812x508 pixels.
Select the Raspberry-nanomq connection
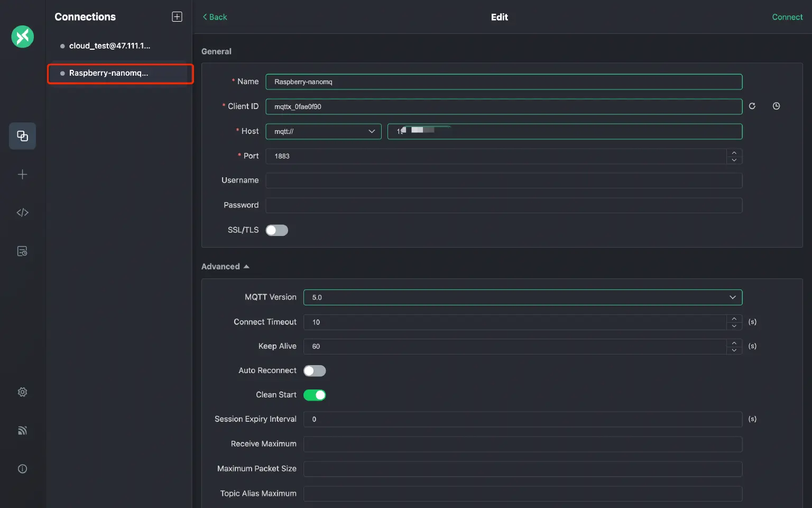pyautogui.click(x=109, y=73)
